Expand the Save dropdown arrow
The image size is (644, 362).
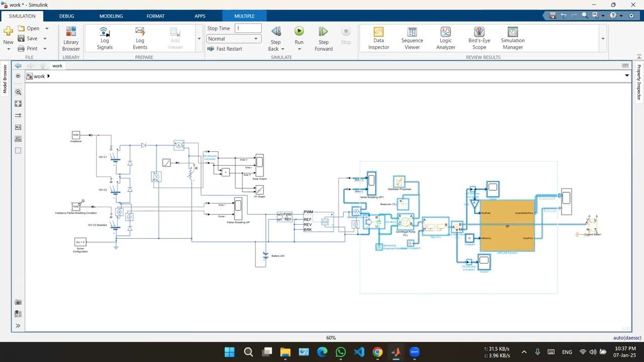tap(45, 39)
